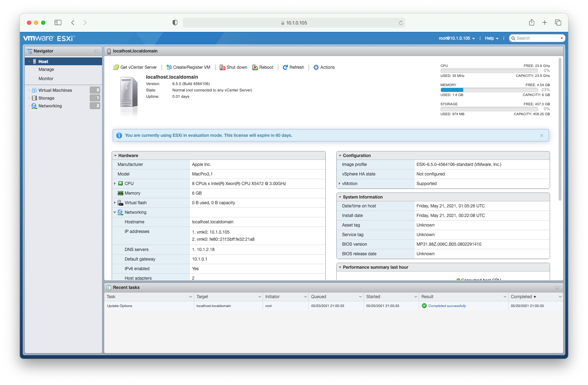Collapse the Navigator panel icon
Viewport: 588px width, 385px height.
(96, 51)
